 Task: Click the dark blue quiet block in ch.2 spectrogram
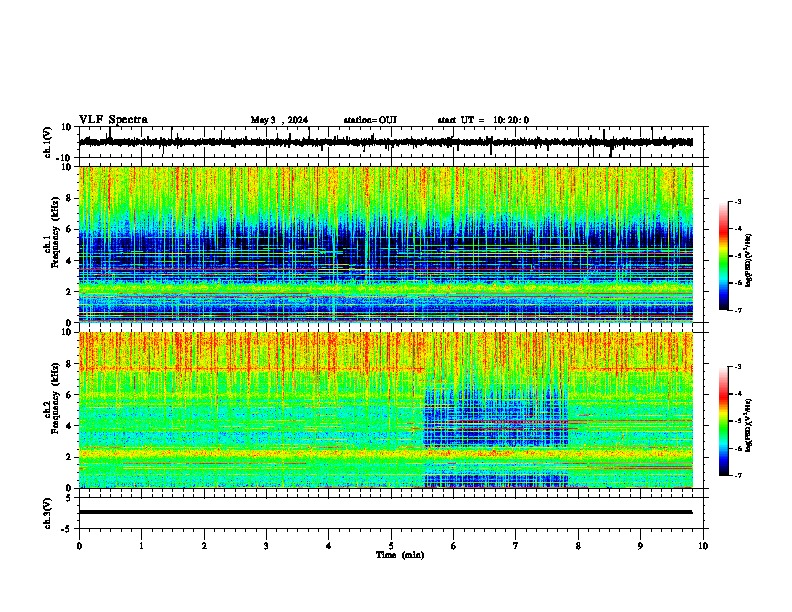pos(496,415)
